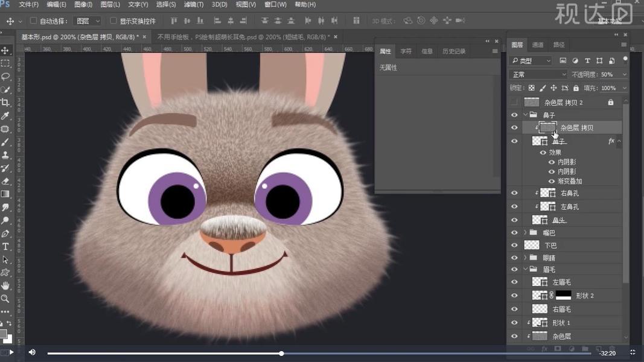Play the video with the play button
644x362 pixels.
(x=11, y=352)
